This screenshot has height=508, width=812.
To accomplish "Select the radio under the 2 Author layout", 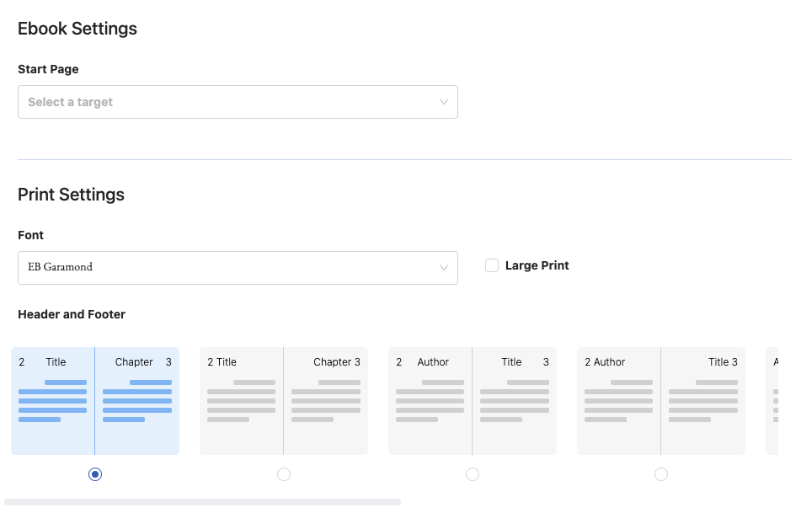I will [661, 474].
